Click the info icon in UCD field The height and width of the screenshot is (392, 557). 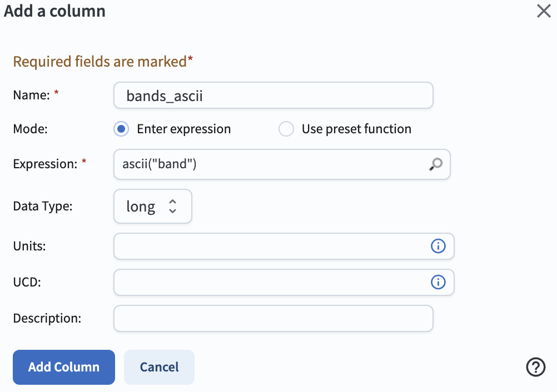(x=438, y=282)
